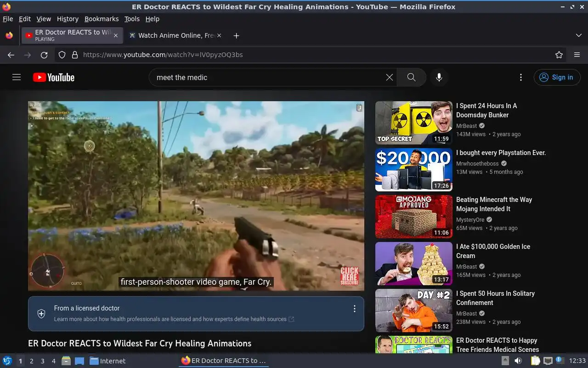Viewport: 588px width, 368px height.
Task: Open 'Learn more about how health professionals' link
Action: 174,319
